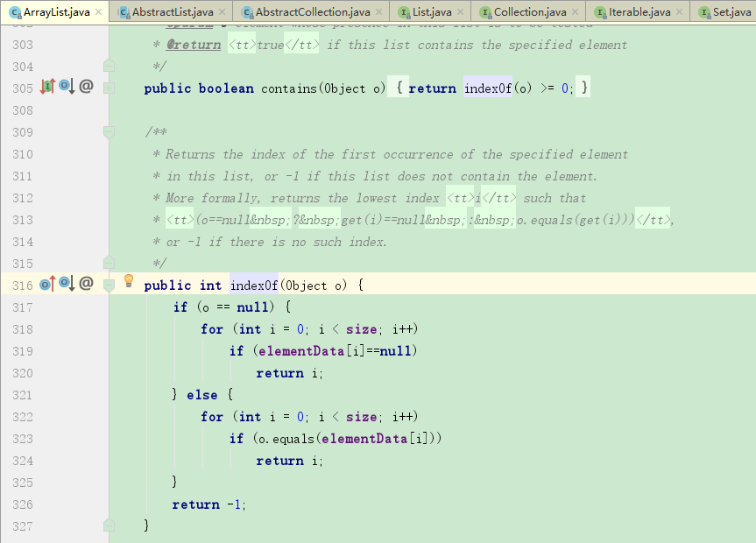The width and height of the screenshot is (756, 543).
Task: Click 'size' field in line 322 loop
Action: 361,417
